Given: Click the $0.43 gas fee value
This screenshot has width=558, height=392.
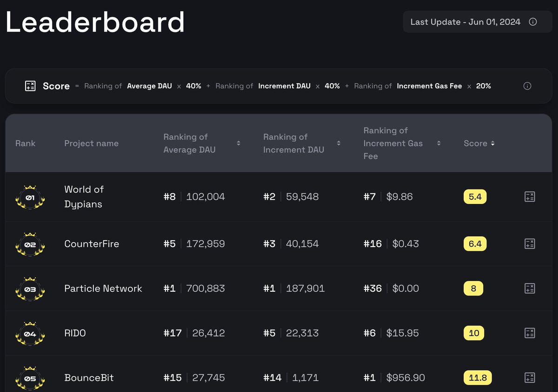Looking at the screenshot, I should (405, 244).
